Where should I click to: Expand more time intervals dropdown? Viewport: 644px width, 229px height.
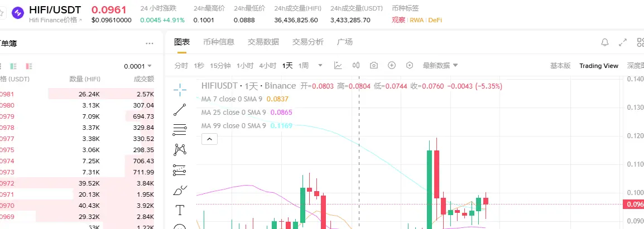[320, 65]
